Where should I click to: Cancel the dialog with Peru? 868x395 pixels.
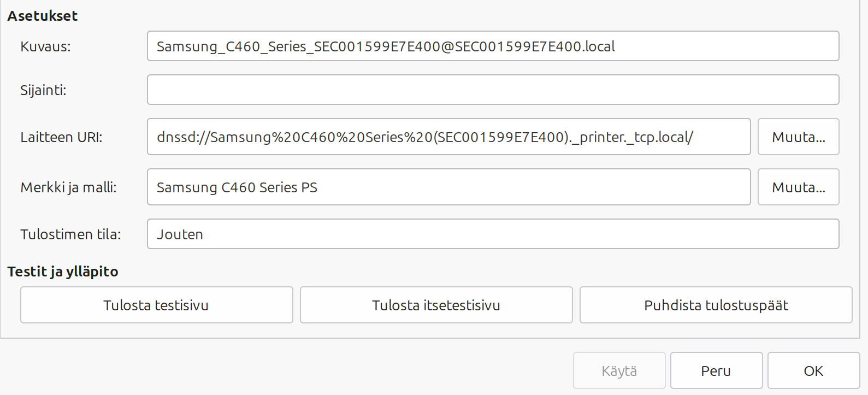[716, 370]
